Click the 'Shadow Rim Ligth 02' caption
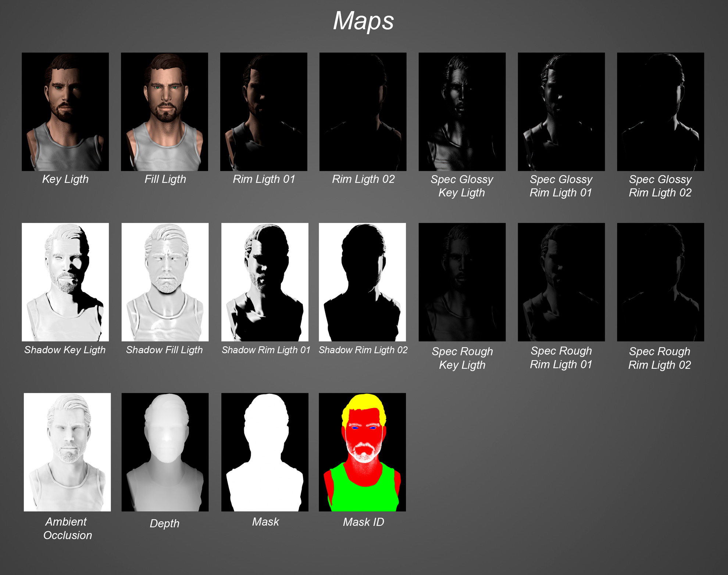The image size is (728, 575). pos(363,350)
